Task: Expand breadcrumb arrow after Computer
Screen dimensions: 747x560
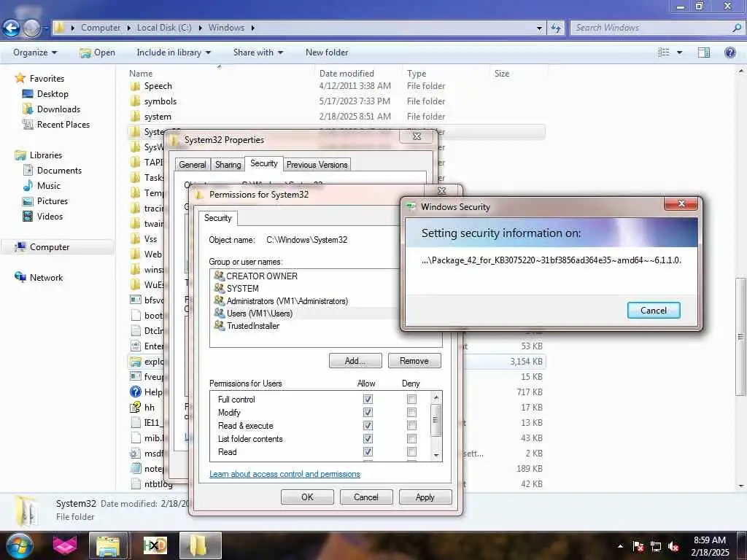Action: 128,28
